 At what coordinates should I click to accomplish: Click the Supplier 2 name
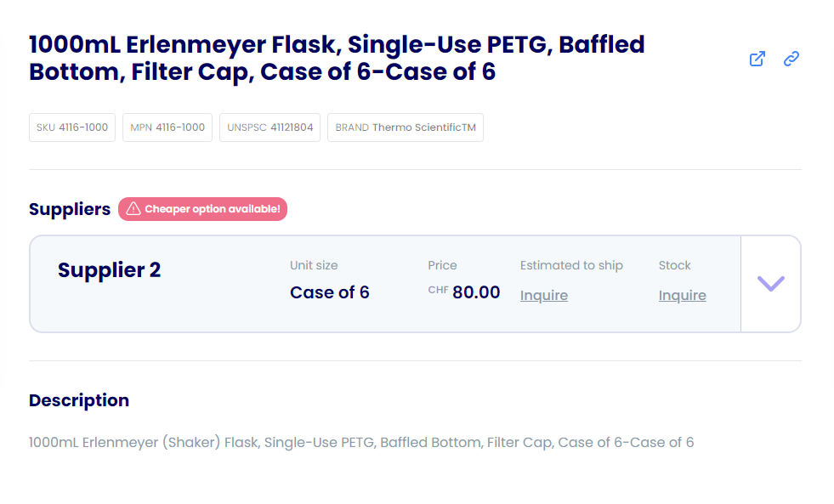click(109, 270)
